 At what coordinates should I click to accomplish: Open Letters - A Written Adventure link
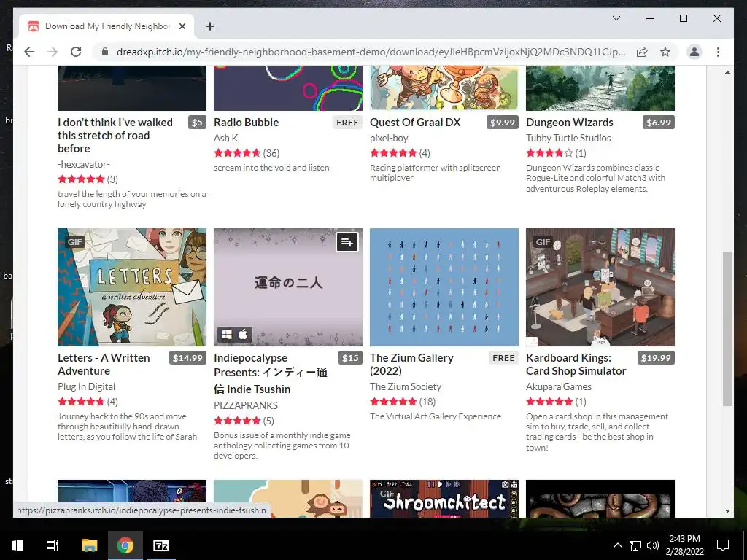(104, 365)
